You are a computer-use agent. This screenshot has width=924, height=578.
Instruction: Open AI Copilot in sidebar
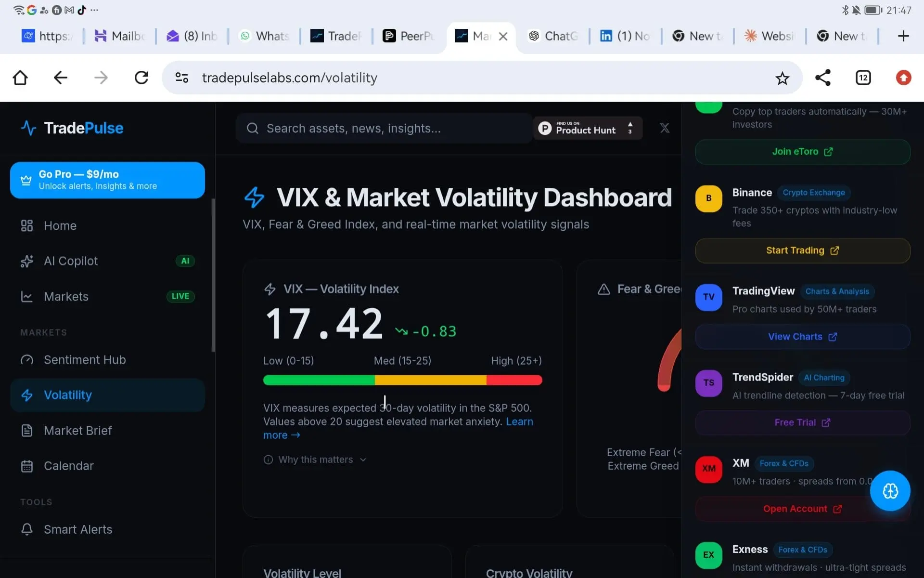(x=107, y=261)
